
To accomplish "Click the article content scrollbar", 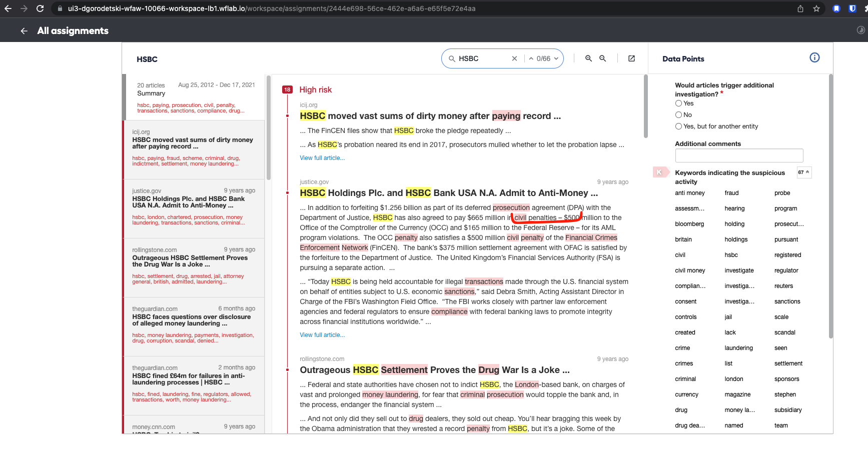I will [645, 106].
